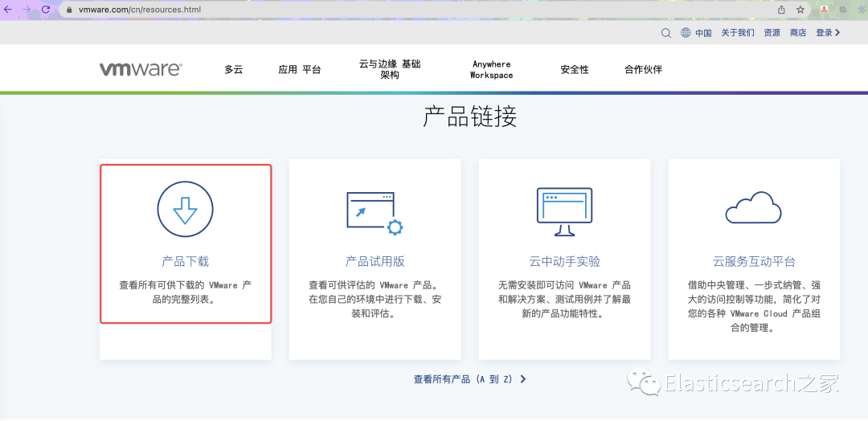
Task: Click 产品下载 card description text
Action: click(x=186, y=293)
